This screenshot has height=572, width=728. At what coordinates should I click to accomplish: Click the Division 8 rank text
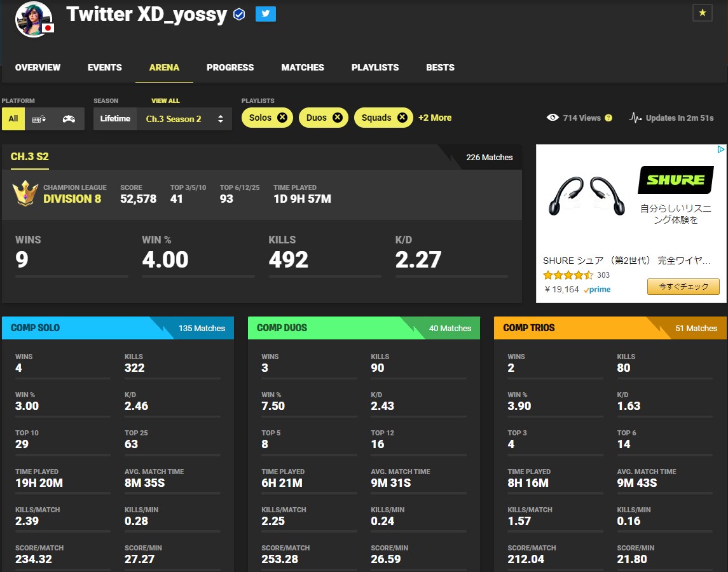coord(72,199)
